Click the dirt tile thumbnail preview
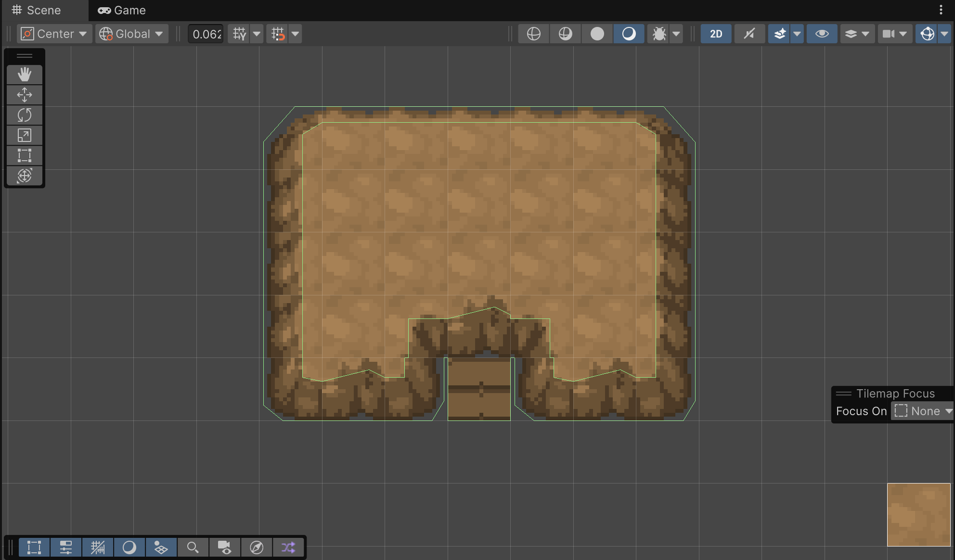Viewport: 955px width, 560px height. 918,515
